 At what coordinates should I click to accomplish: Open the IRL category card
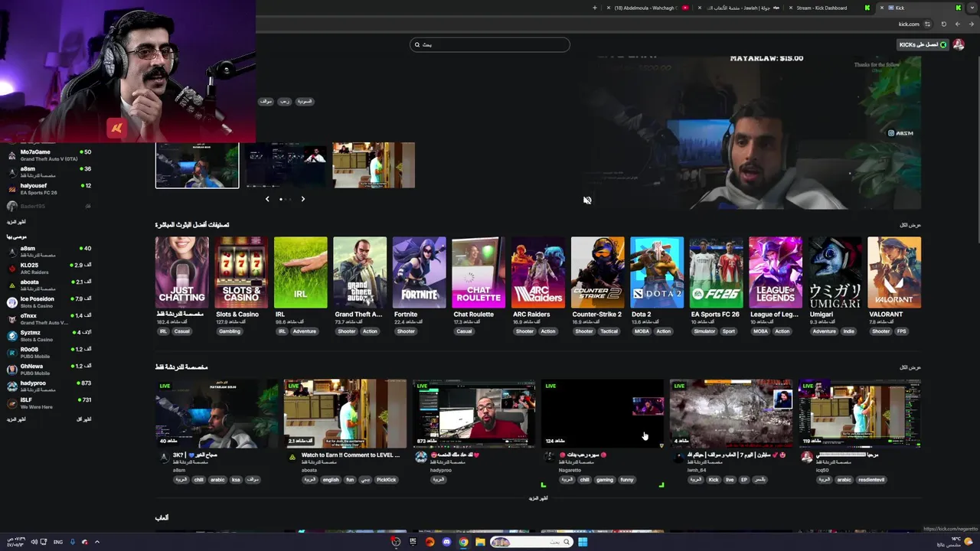300,272
